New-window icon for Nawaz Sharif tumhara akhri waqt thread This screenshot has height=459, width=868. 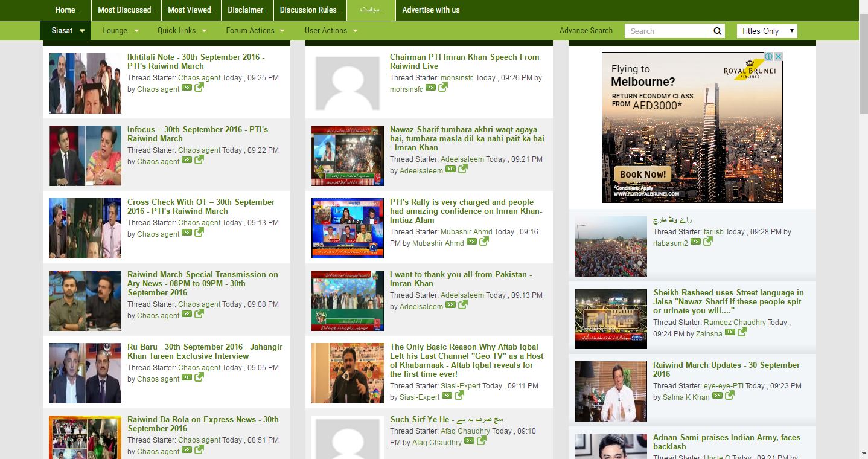click(x=462, y=169)
